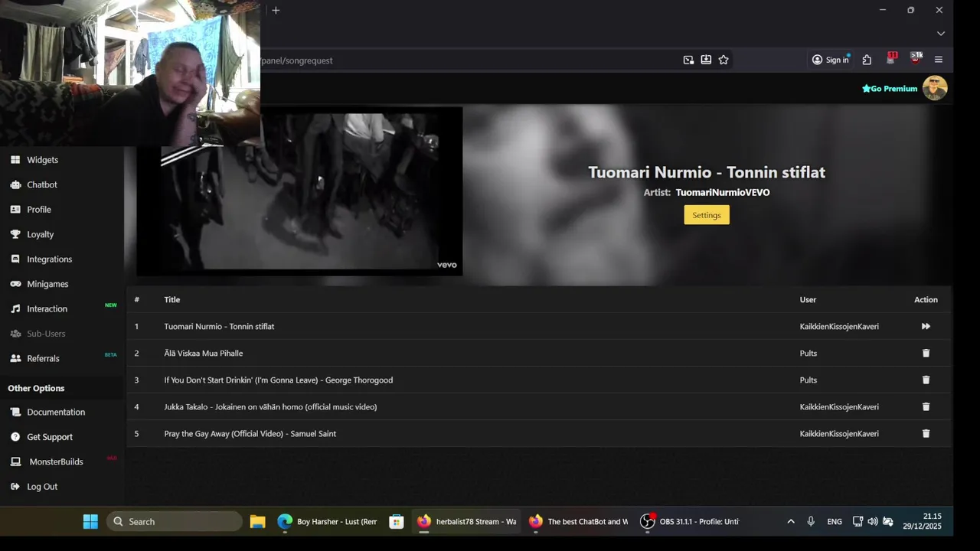Open a new browser tab

coord(276,10)
